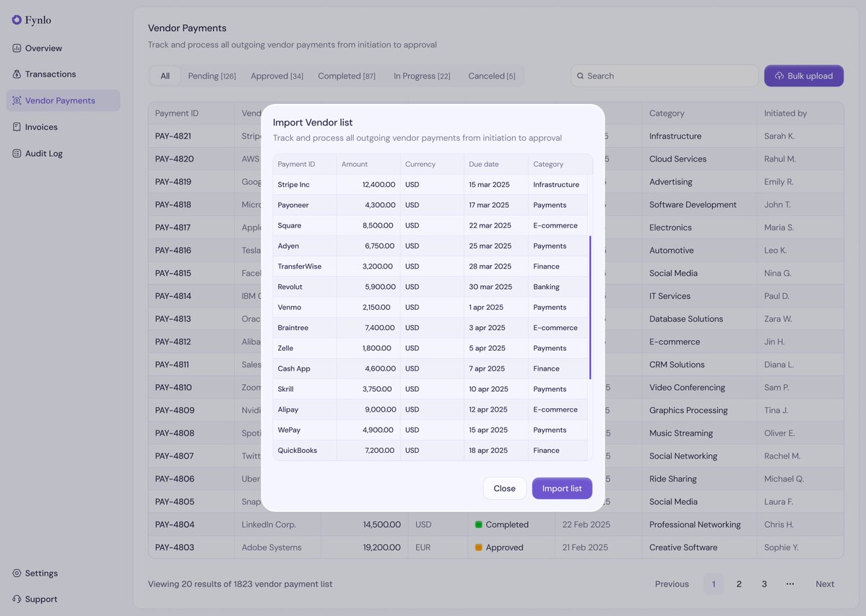Open Transactions in the sidebar

63,74
